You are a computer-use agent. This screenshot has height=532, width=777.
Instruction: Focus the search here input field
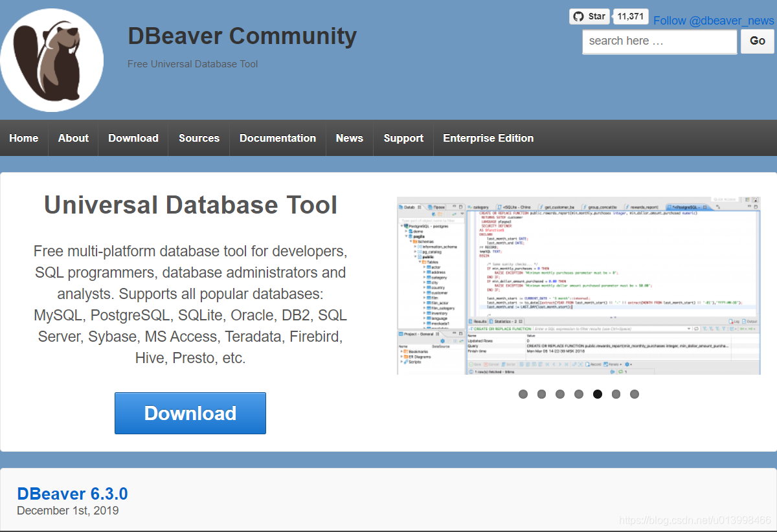pyautogui.click(x=659, y=41)
